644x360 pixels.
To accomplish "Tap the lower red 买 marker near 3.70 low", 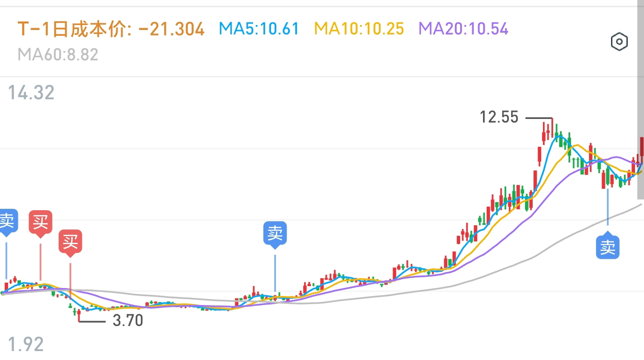I will pos(70,244).
